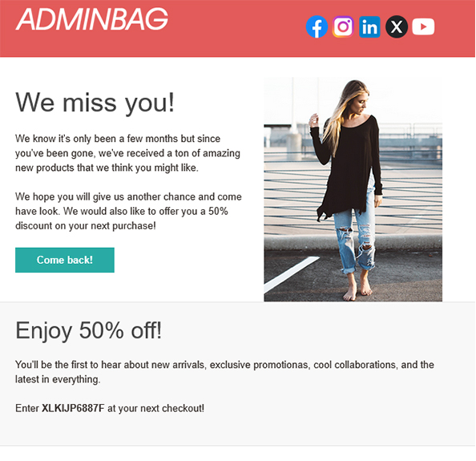Click the paragraph about new arrivals and collaborations

(224, 372)
